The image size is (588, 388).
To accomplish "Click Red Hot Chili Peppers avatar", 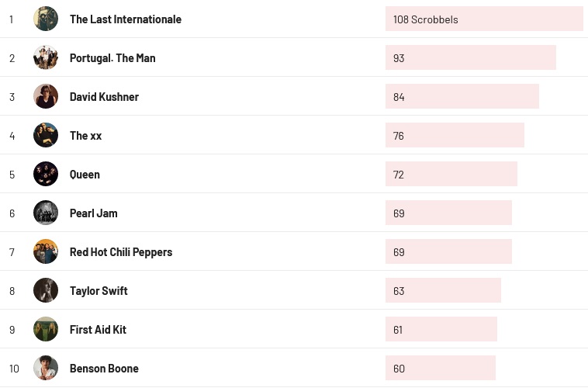I will point(46,251).
